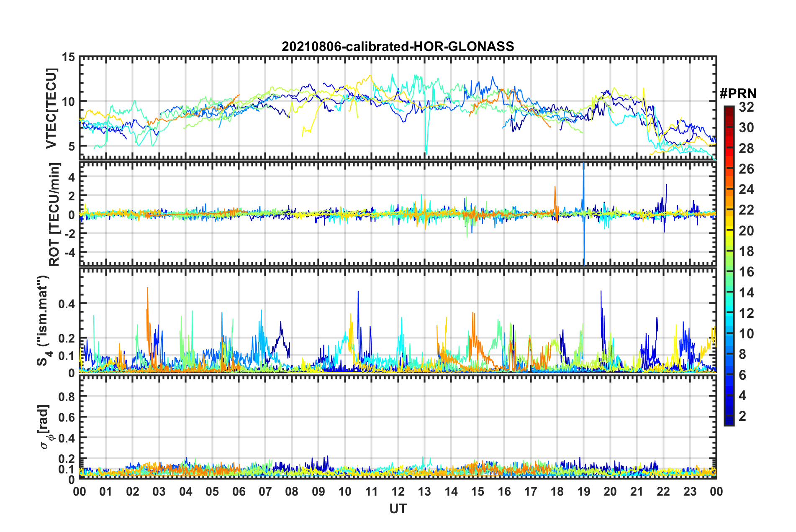Select the leftmost 00 hour tick label

(x=80, y=491)
